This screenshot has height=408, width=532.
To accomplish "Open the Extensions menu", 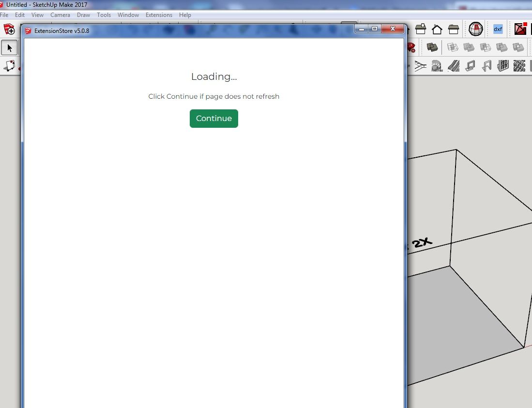I will click(159, 15).
